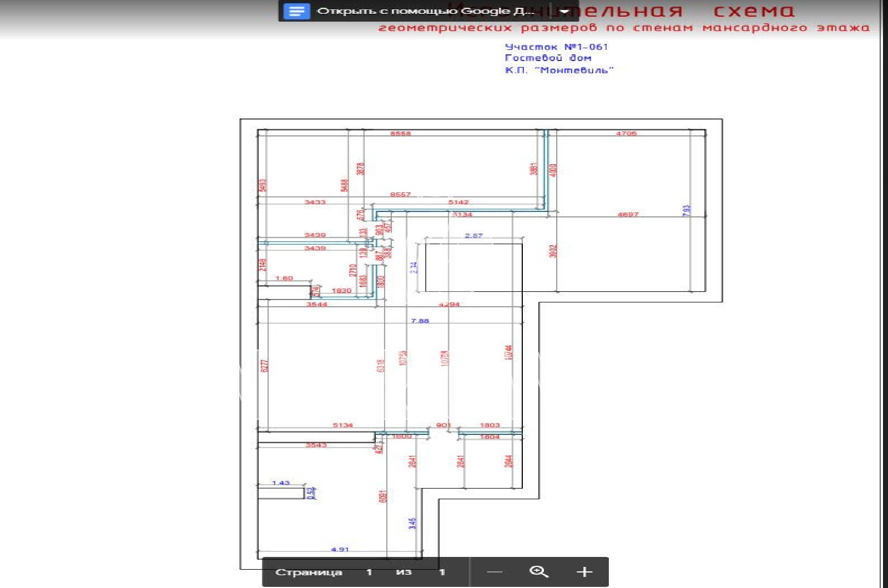This screenshot has width=888, height=588.
Task: Click the blue 2.87 dimension label
Action: pos(473,236)
